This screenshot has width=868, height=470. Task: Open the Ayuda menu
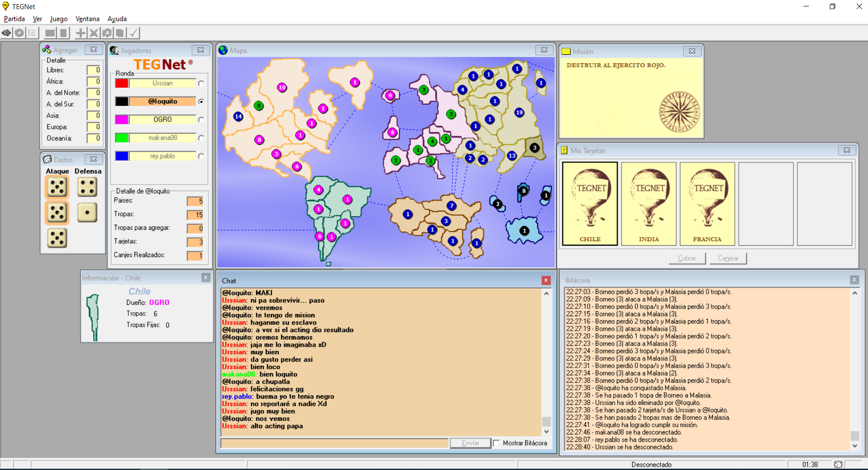coord(117,19)
